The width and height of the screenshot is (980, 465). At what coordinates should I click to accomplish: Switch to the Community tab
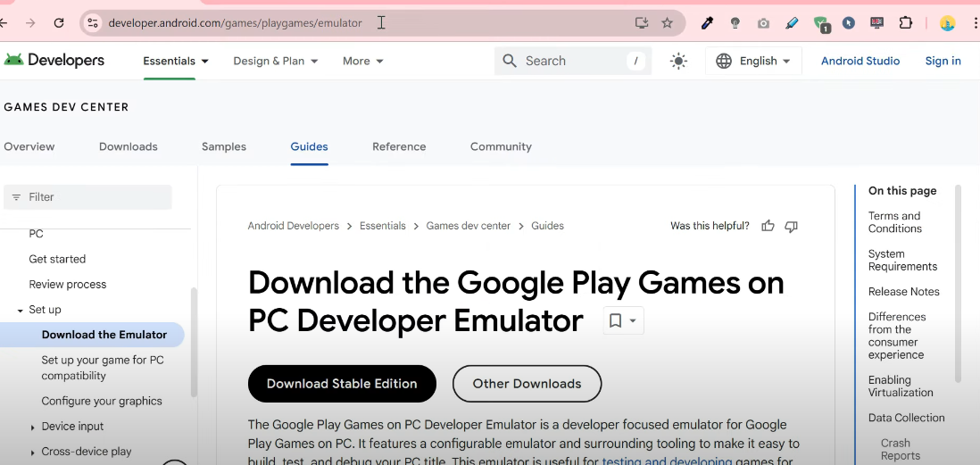click(x=501, y=146)
